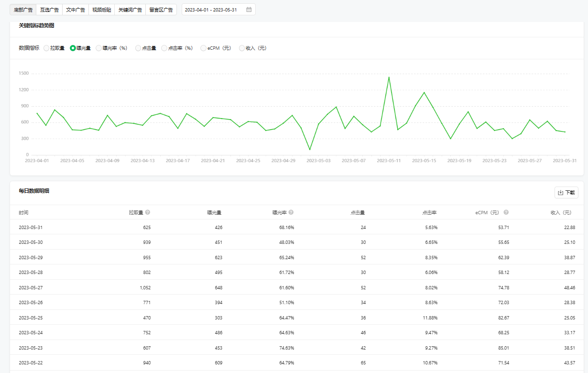Select the 曝光率（%） metric radio button
Screen dimensions: 588x373
(99, 48)
